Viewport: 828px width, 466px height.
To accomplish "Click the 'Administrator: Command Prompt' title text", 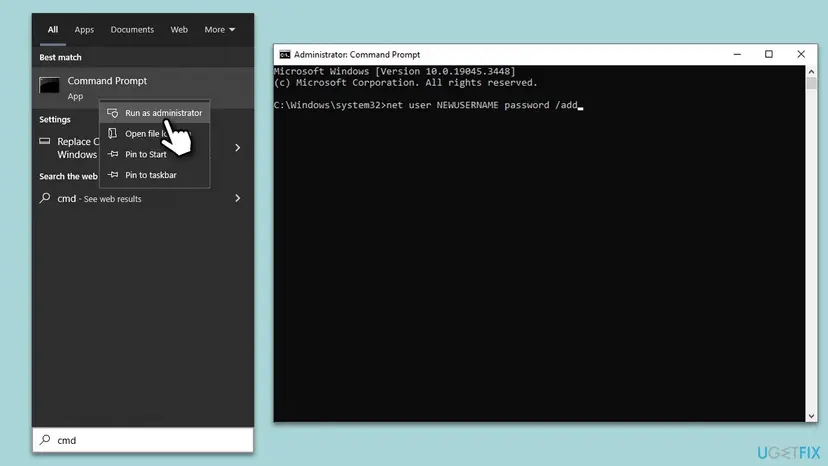I will click(357, 54).
